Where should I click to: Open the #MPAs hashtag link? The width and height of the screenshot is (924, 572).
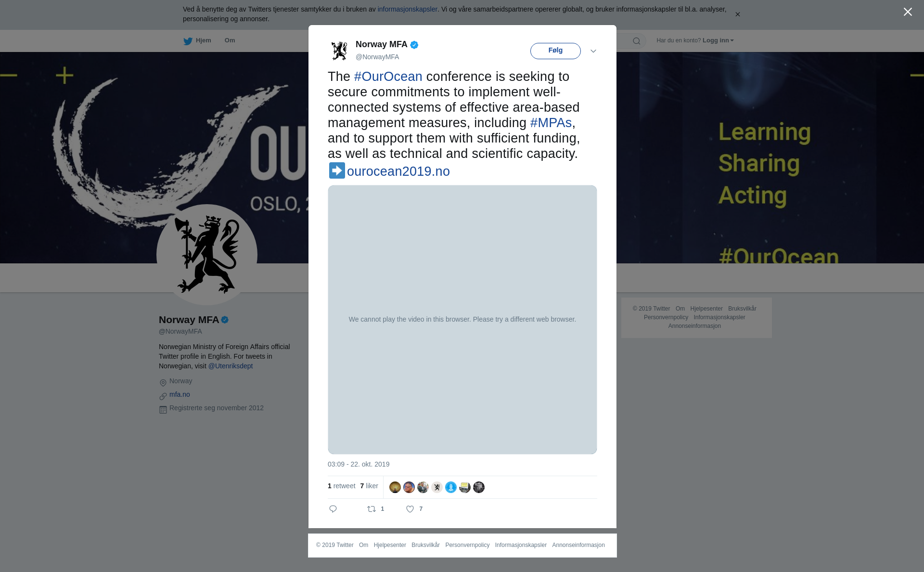pos(551,123)
